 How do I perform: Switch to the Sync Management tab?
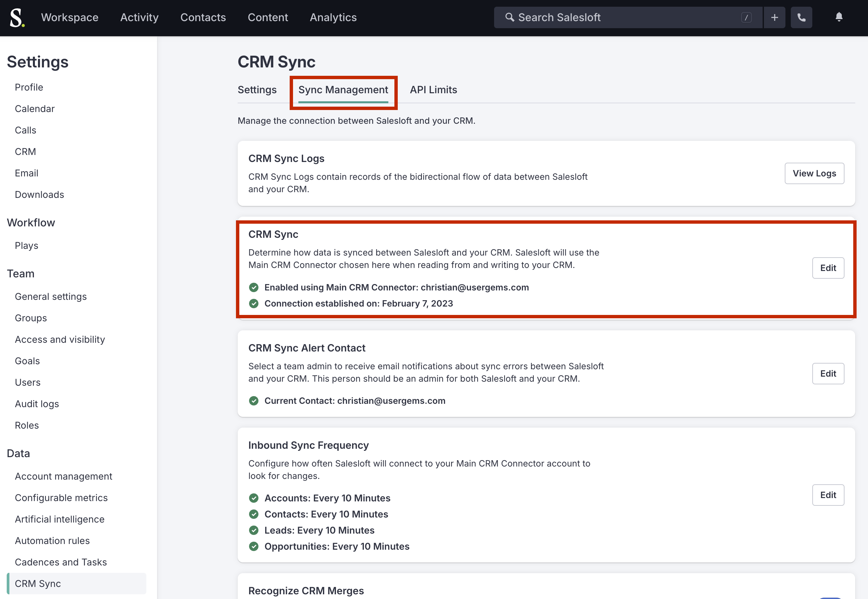343,90
